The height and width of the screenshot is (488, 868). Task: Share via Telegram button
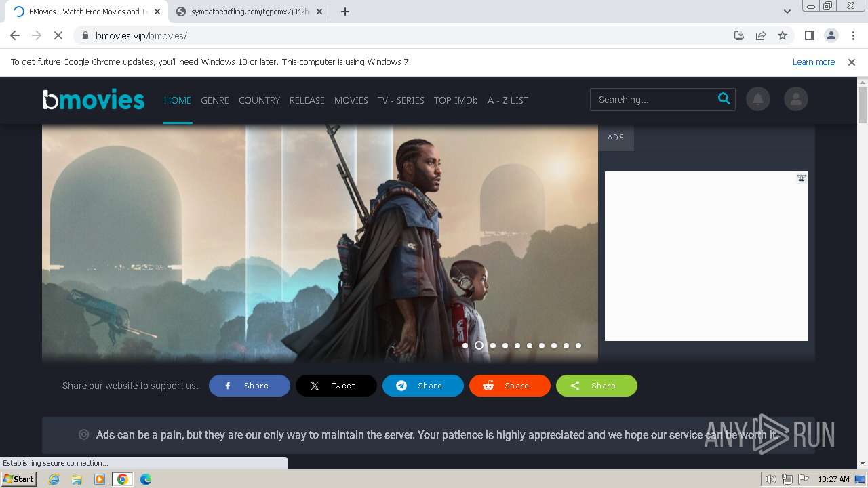423,386
